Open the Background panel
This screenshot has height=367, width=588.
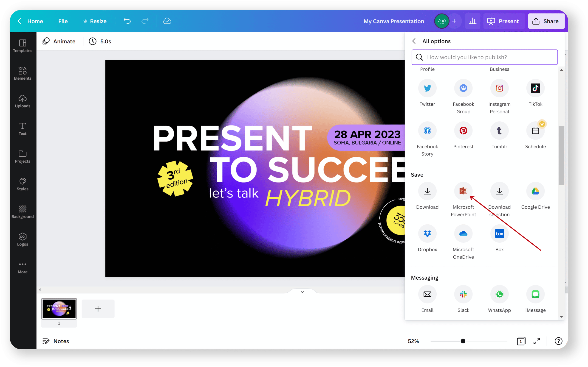pyautogui.click(x=22, y=212)
